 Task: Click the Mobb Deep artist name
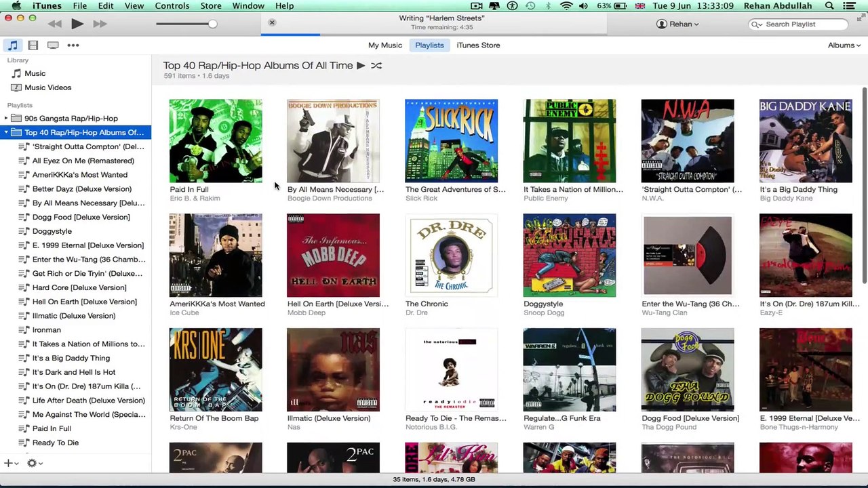(x=307, y=313)
